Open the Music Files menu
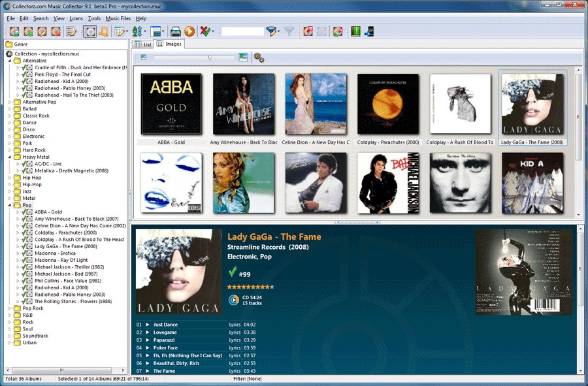 (x=118, y=18)
